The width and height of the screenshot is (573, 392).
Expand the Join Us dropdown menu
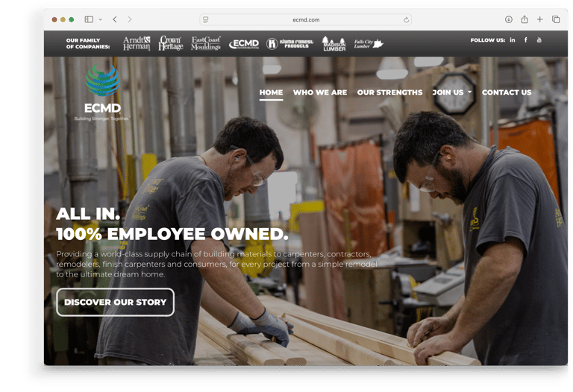click(452, 92)
